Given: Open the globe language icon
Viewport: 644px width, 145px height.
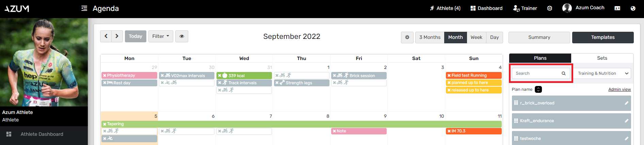Looking at the screenshot, I should pos(633,8).
